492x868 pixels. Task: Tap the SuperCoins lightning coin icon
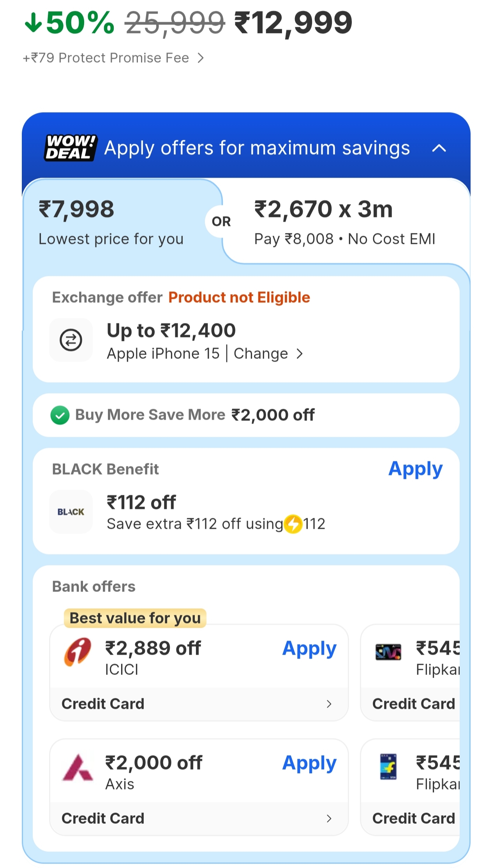pyautogui.click(x=293, y=524)
